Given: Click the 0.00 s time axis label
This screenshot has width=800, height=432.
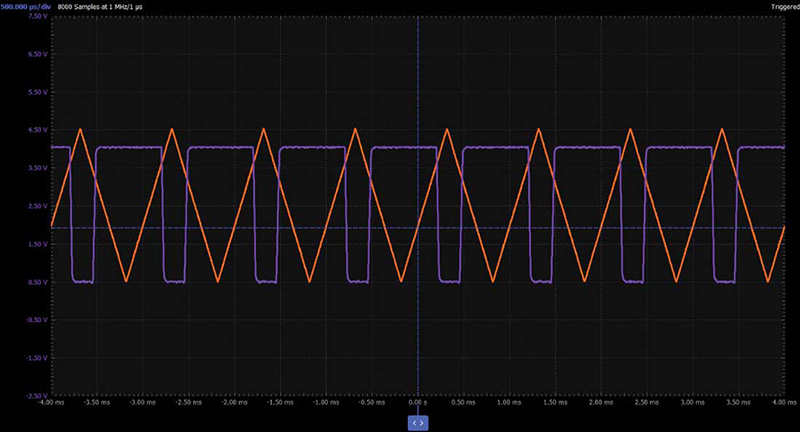Looking at the screenshot, I should (418, 402).
